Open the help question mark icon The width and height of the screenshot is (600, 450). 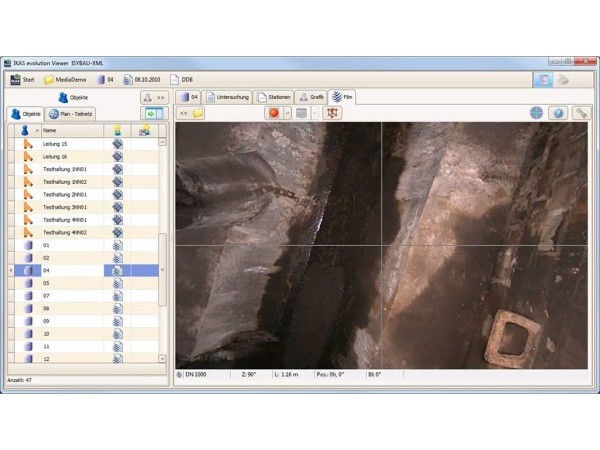[x=559, y=113]
